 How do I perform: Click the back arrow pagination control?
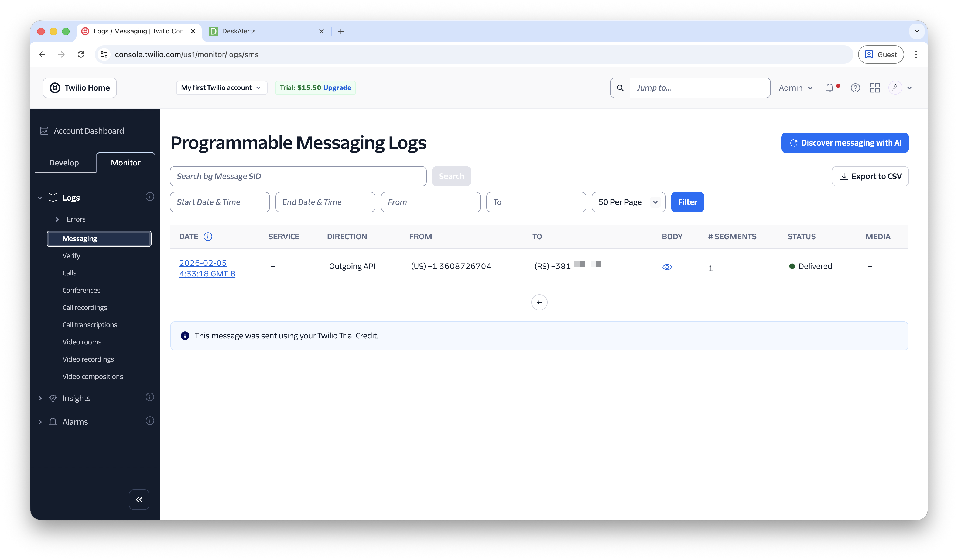coord(539,302)
